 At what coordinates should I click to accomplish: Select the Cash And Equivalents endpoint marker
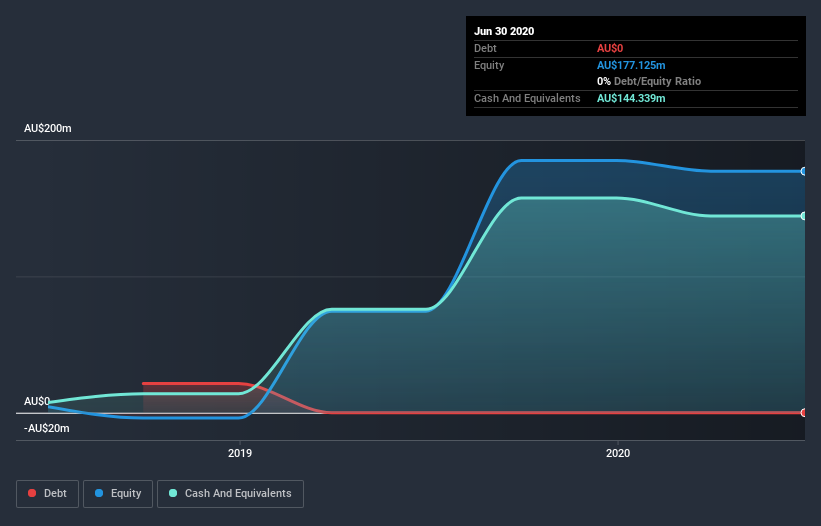(x=804, y=216)
